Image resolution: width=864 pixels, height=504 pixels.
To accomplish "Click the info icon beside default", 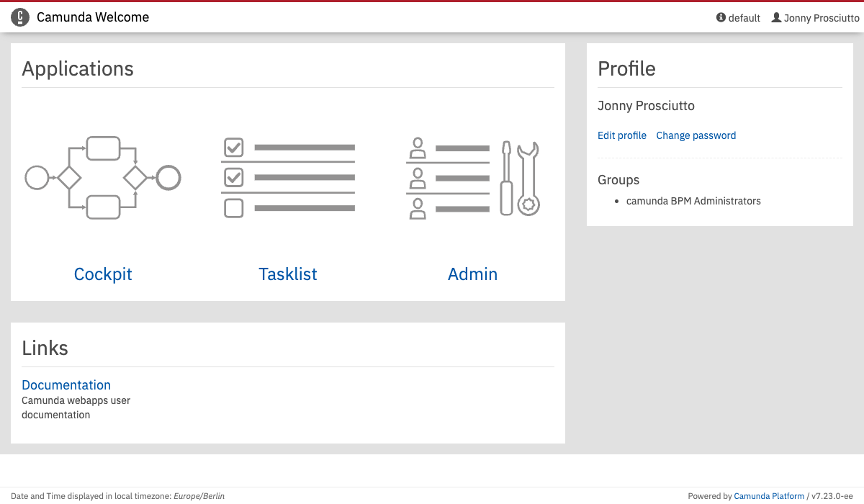I will (721, 17).
